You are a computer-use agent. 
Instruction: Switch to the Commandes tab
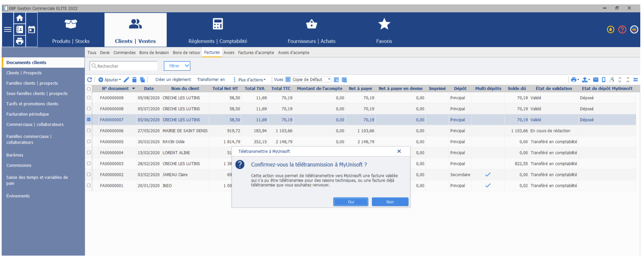coord(124,52)
